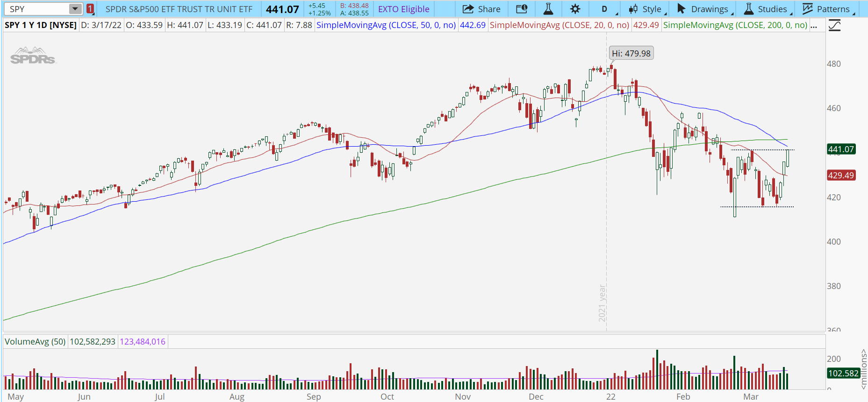The height and width of the screenshot is (402, 868).
Task: Click the 480 price axis label
Action: (x=834, y=64)
